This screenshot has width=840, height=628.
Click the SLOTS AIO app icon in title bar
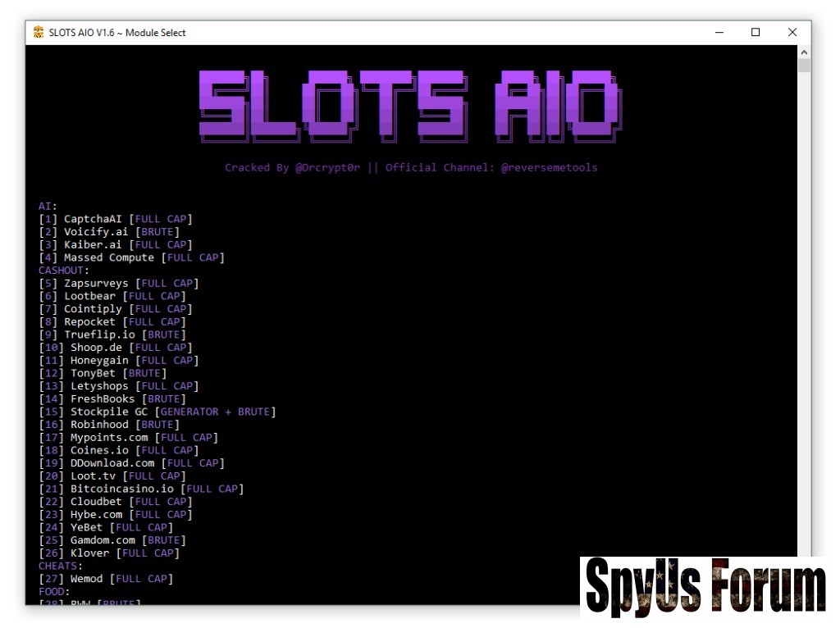38,33
